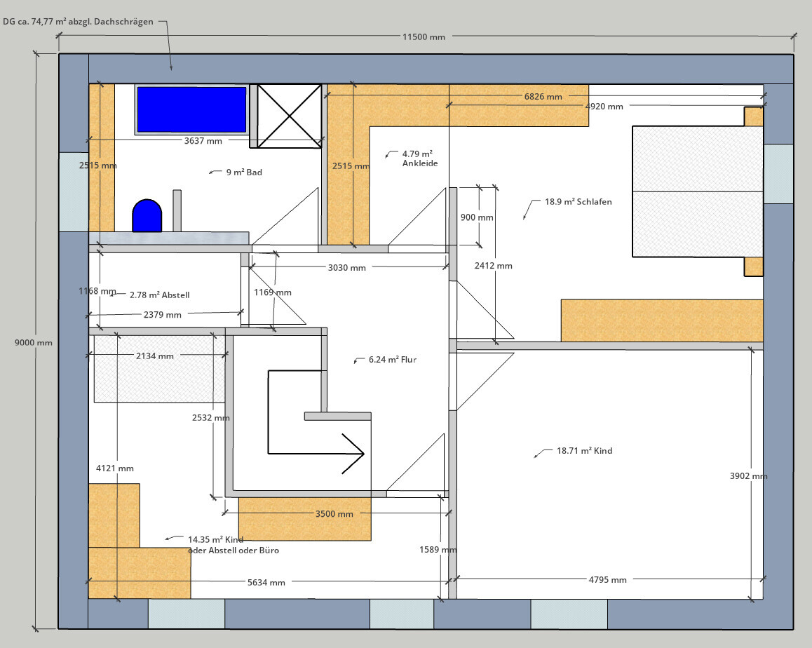Select the blue toilet symbol
Screen dimensions: 812x648
[x=147, y=216]
